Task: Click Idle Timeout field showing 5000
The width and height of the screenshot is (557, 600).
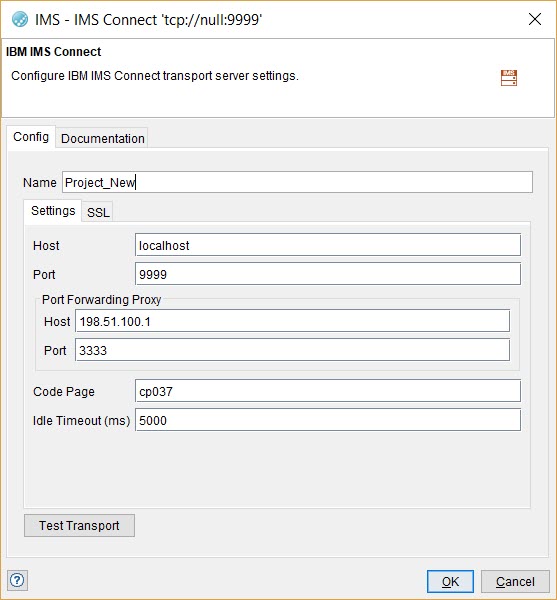Action: pos(328,420)
